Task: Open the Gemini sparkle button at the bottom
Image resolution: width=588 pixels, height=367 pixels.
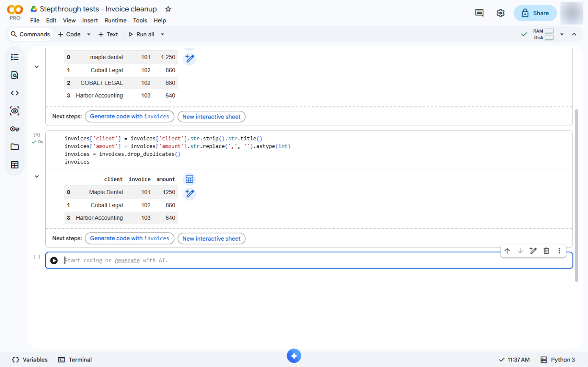Action: (294, 356)
